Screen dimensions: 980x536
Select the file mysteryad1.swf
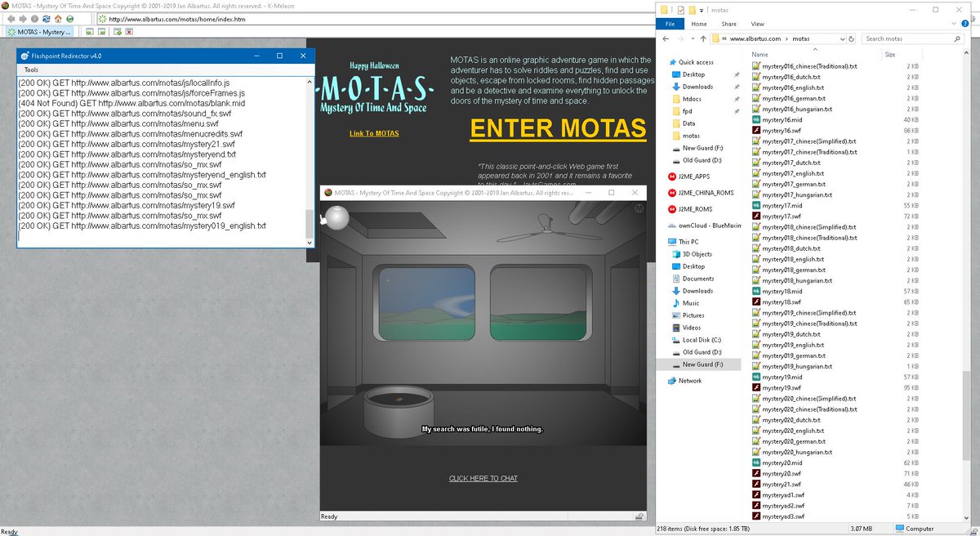point(783,495)
